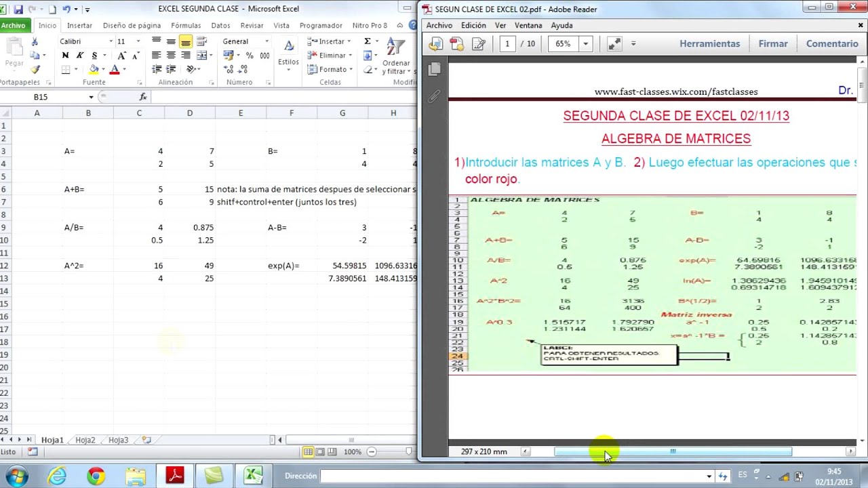Screen dimensions: 868x488
Task: Toggle center horizontal alignment in Excel
Action: (171, 56)
